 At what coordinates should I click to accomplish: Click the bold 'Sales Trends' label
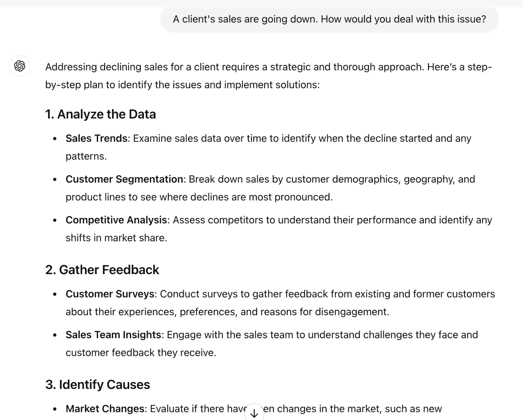point(97,138)
